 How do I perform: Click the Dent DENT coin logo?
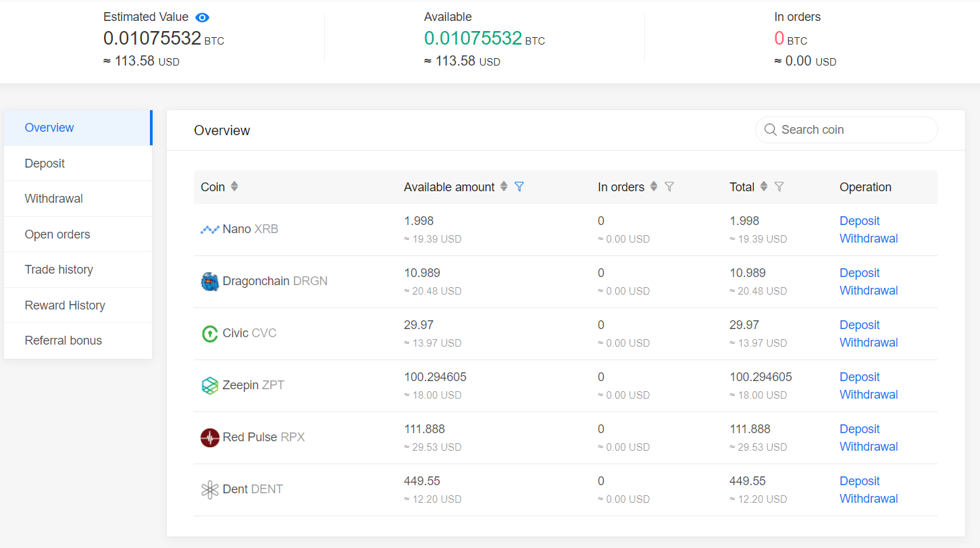[210, 490]
